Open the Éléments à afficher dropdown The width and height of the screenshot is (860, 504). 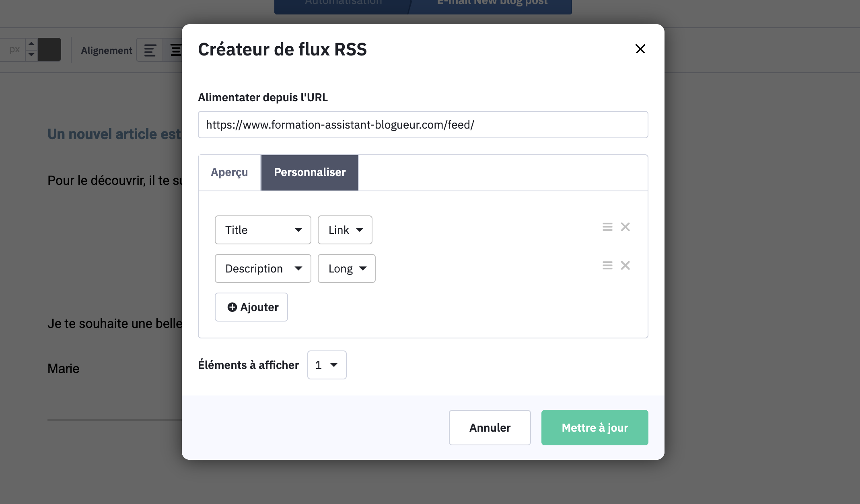pyautogui.click(x=327, y=365)
